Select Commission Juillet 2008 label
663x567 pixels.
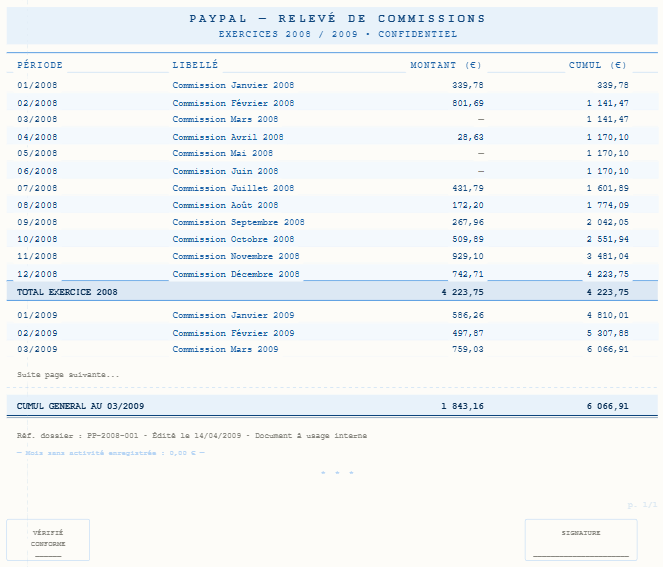point(233,188)
